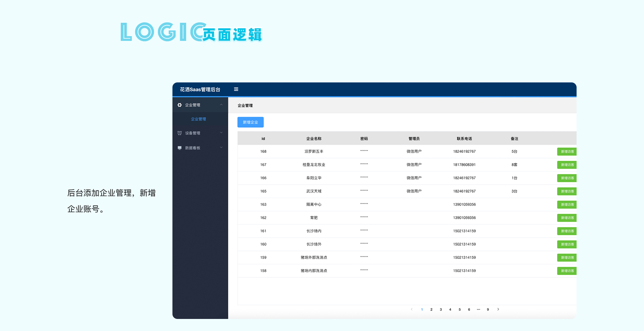Click the left arrow for previous page
This screenshot has height=331, width=644.
click(x=412, y=309)
